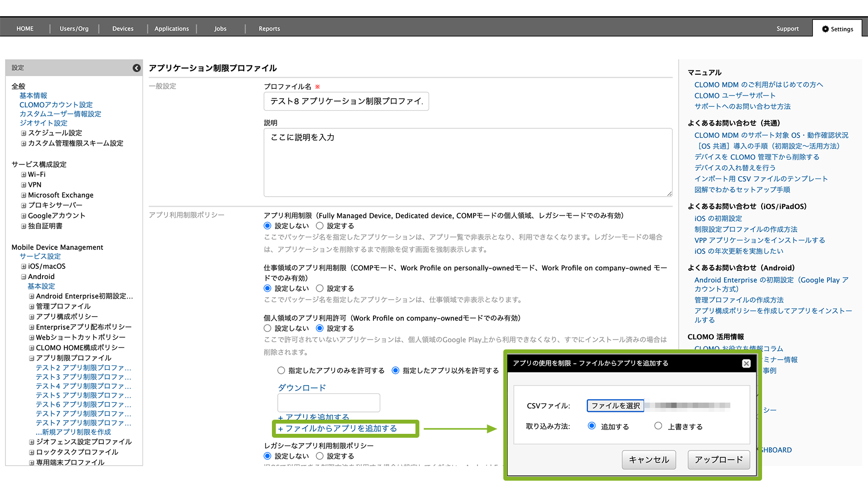Expand the Googleアカウント plus icon
Viewport: 868px width, 488px height.
coord(23,216)
